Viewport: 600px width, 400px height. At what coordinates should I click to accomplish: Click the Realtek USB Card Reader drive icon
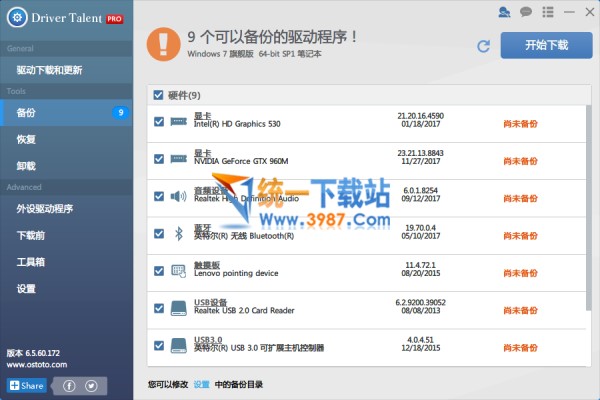(178, 308)
